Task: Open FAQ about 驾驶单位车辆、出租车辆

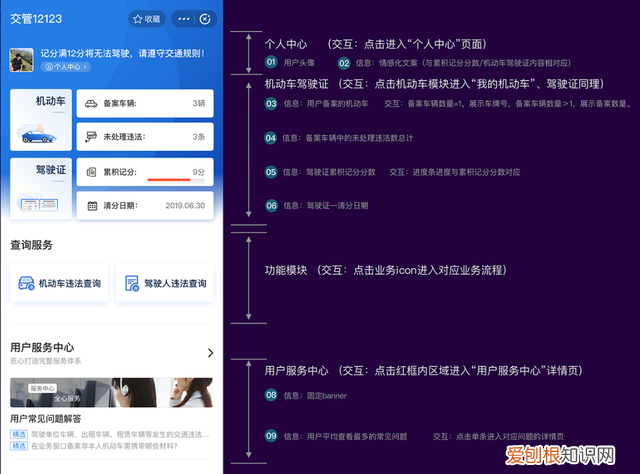Action: (x=120, y=434)
